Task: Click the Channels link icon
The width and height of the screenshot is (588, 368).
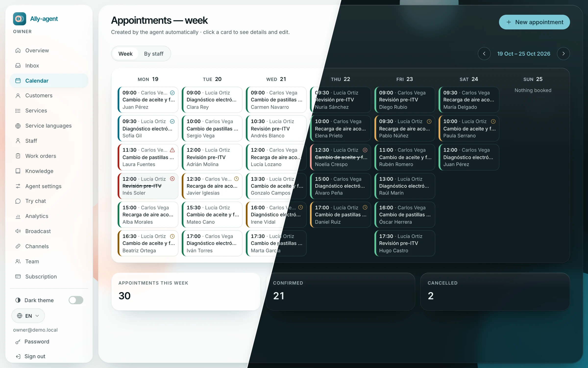Action: pos(18,246)
